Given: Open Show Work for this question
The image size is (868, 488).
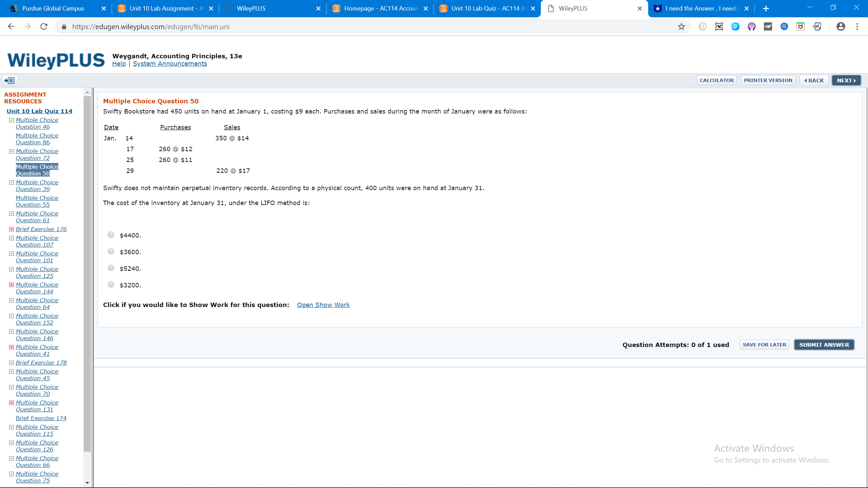Looking at the screenshot, I should point(323,305).
